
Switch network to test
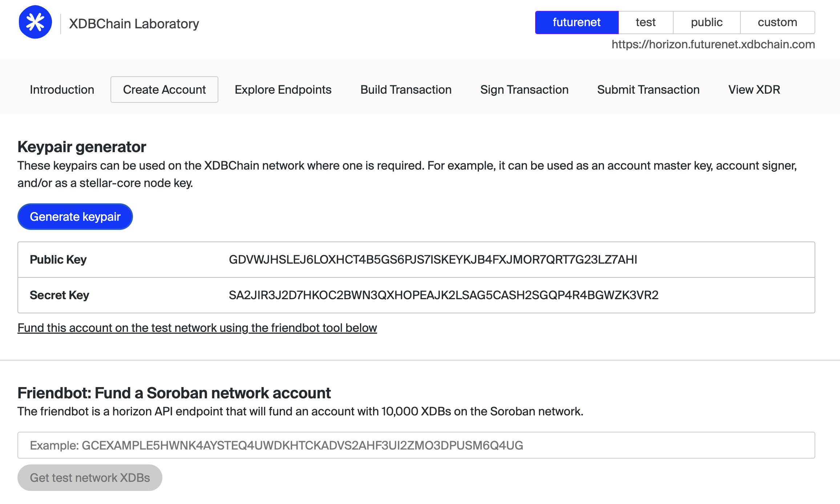[646, 23]
